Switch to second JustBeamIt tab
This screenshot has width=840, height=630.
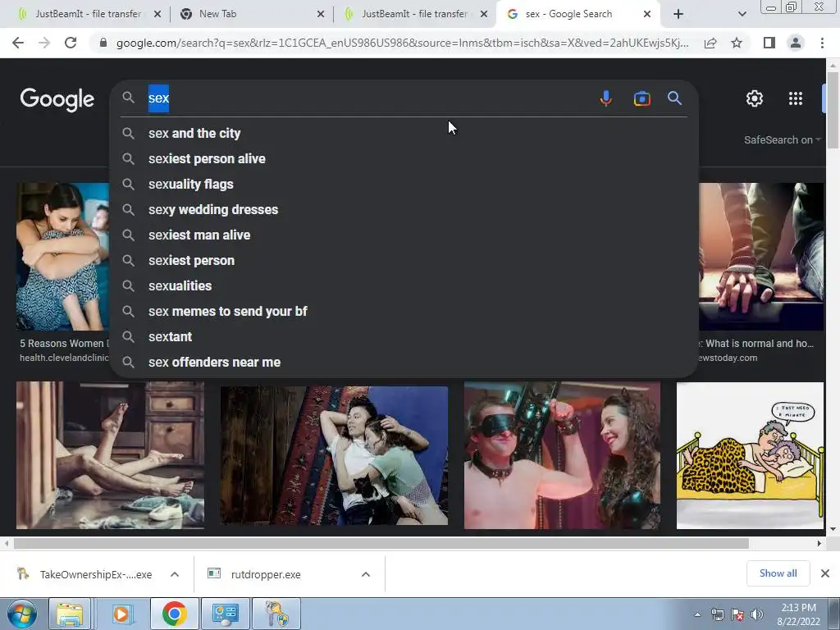click(413, 14)
